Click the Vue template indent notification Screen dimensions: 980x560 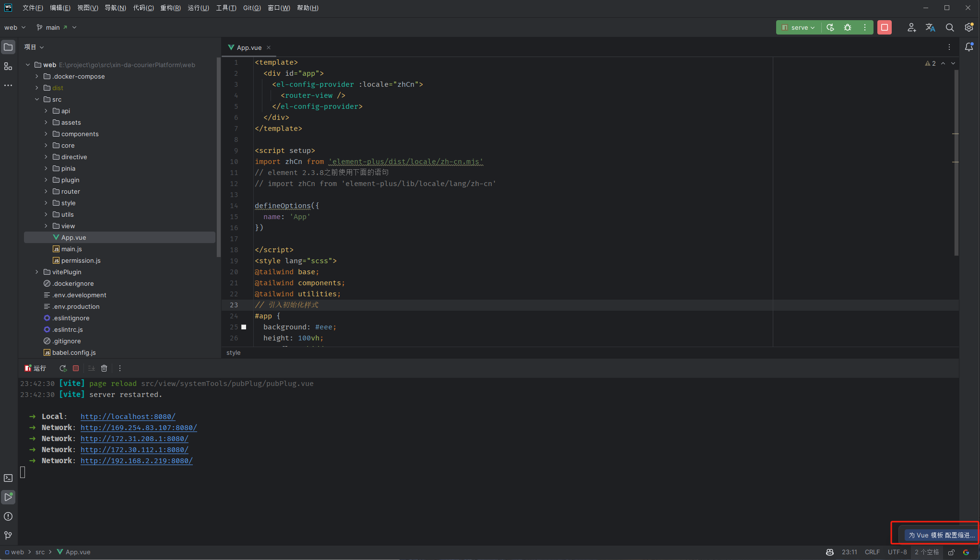941,535
